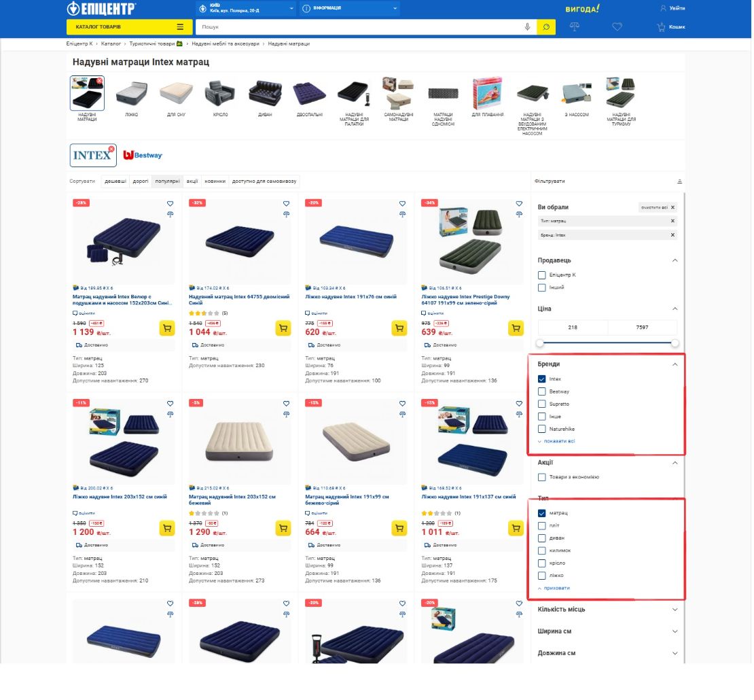Enable the Епіцентр К seller checkbox
The height and width of the screenshot is (700, 754).
542,275
